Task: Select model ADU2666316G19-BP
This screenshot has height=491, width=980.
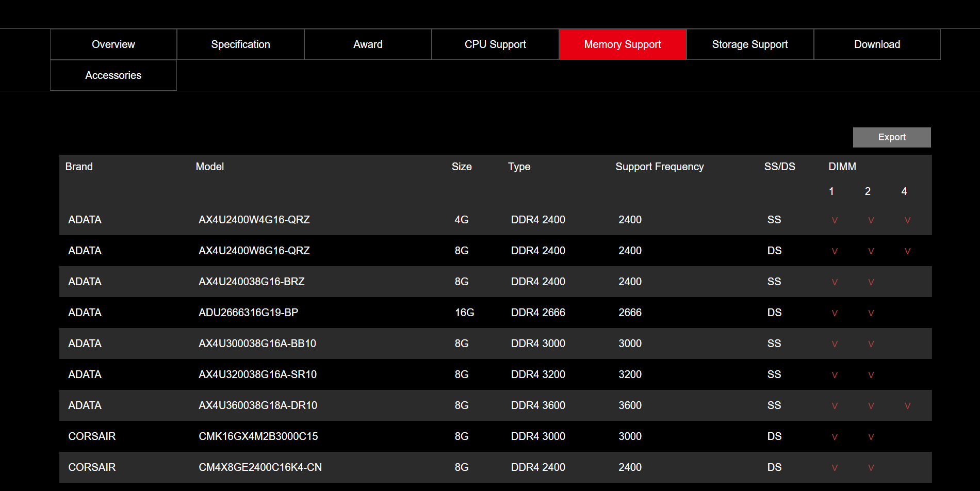Action: 249,313
